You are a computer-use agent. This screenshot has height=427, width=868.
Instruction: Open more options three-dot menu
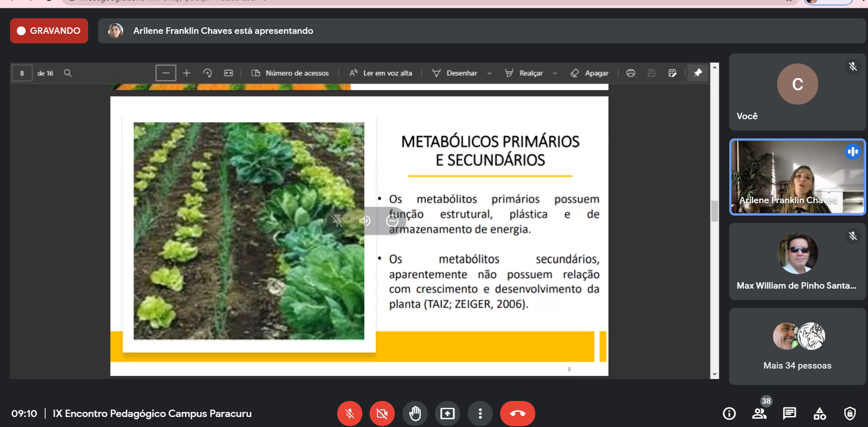[x=480, y=413]
